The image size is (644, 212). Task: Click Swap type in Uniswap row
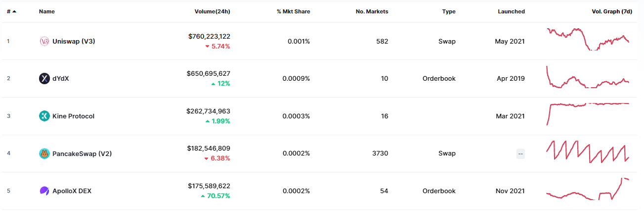point(447,41)
